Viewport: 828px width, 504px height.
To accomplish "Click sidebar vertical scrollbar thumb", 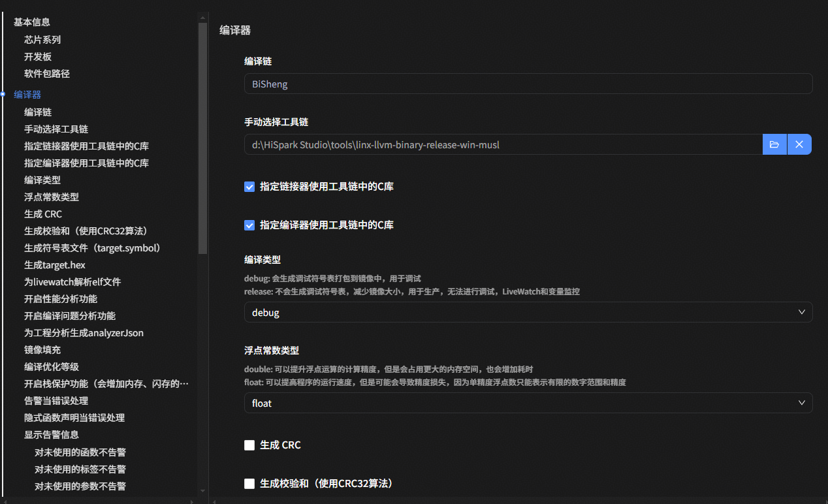I will click(x=202, y=137).
